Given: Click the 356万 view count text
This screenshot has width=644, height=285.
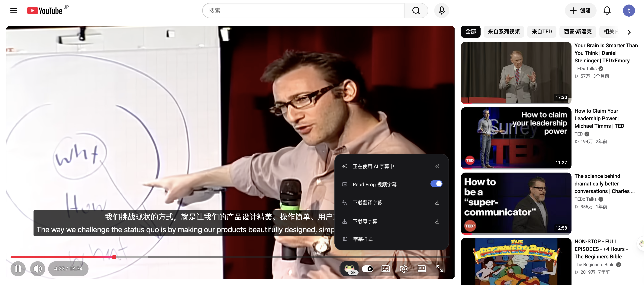Looking at the screenshot, I should pos(586,207).
